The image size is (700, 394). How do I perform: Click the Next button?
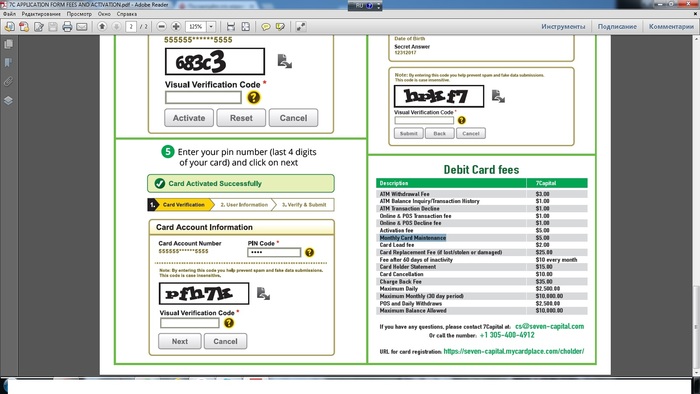(179, 341)
